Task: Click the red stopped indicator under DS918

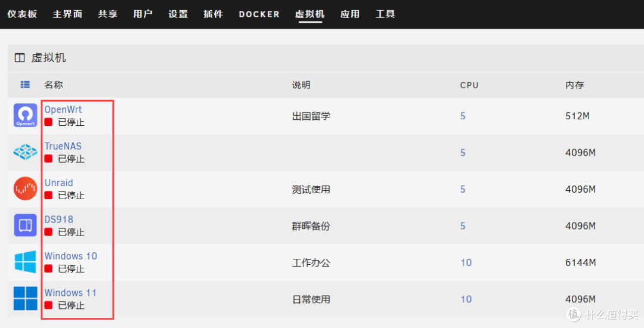Action: 48,231
